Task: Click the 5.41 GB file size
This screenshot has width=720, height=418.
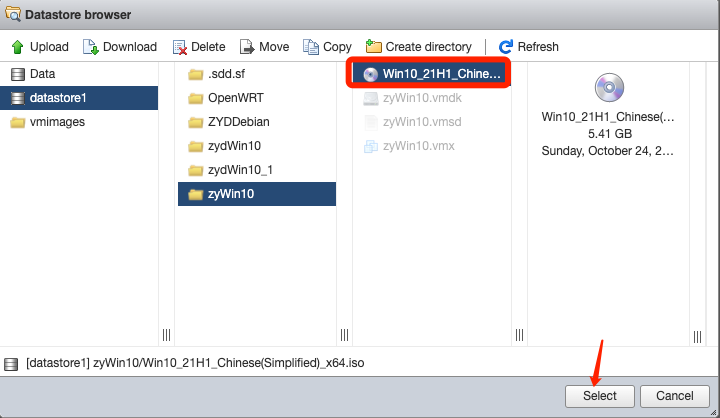Action: click(610, 134)
